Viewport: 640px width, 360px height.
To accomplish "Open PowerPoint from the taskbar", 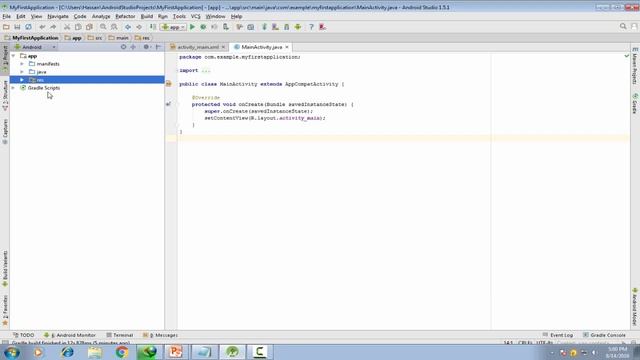I will tap(176, 352).
